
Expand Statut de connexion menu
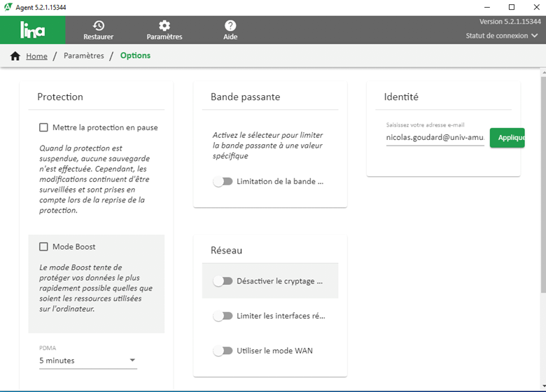coord(501,36)
